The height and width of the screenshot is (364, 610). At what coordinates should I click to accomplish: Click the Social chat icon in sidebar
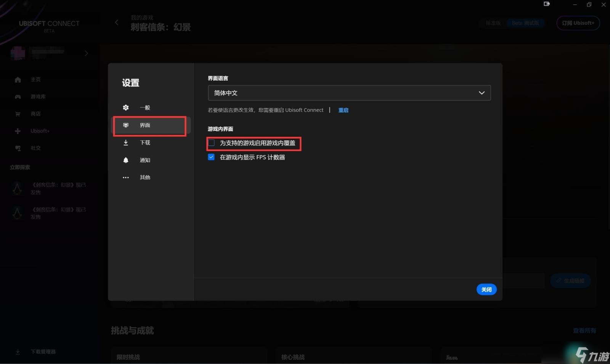tap(18, 148)
